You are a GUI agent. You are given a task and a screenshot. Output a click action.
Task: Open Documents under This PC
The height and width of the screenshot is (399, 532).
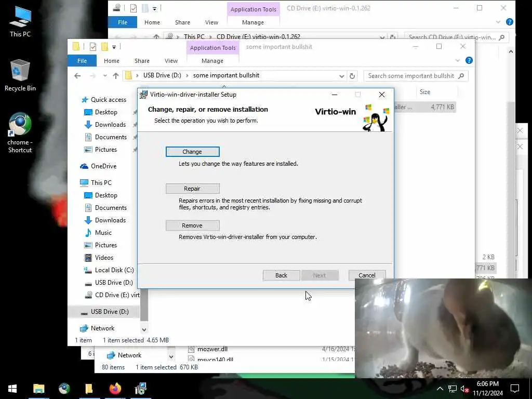[105, 208]
